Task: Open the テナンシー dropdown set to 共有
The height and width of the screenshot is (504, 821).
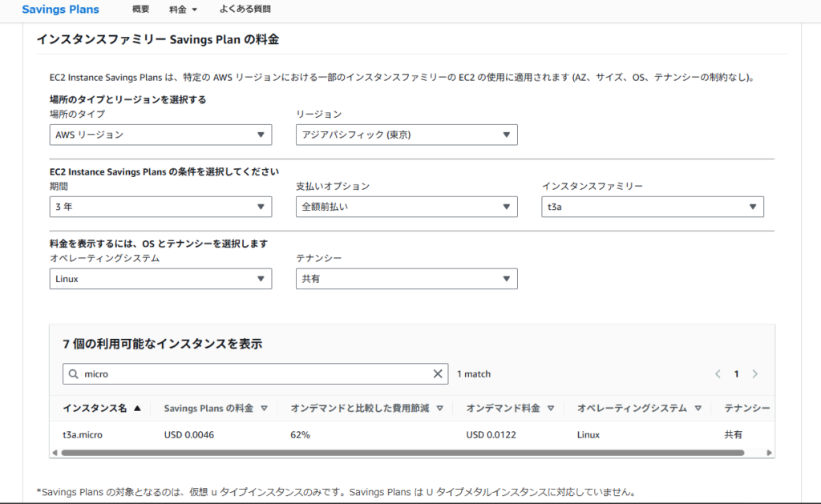Action: pos(406,279)
